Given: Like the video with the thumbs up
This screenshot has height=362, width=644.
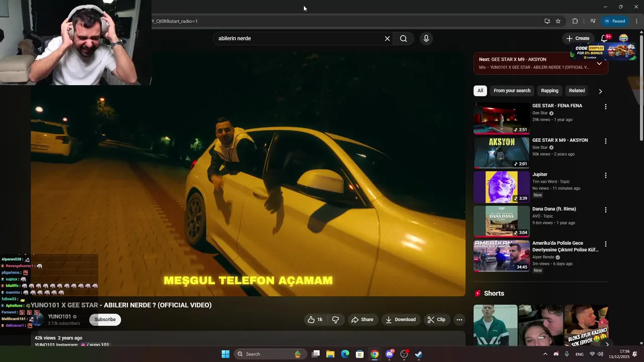Looking at the screenshot, I should [315, 320].
